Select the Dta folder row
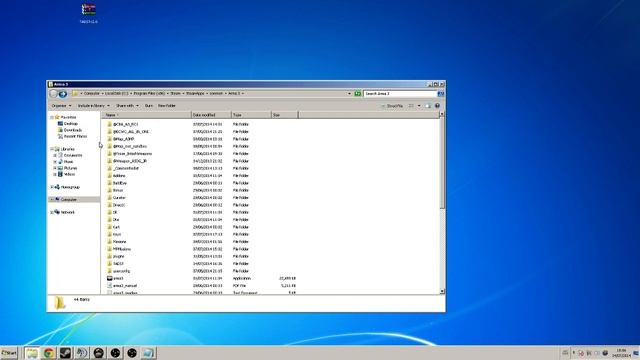 [200, 220]
